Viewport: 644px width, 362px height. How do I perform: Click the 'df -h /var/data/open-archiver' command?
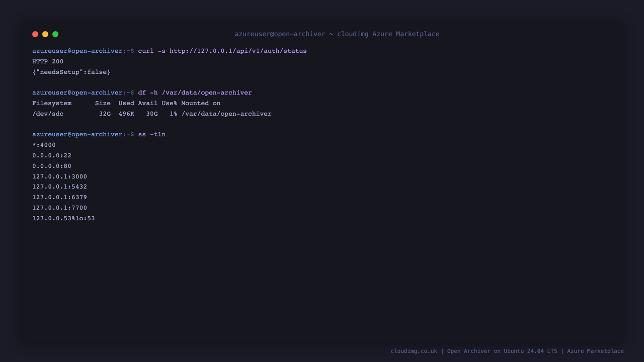pyautogui.click(x=195, y=93)
